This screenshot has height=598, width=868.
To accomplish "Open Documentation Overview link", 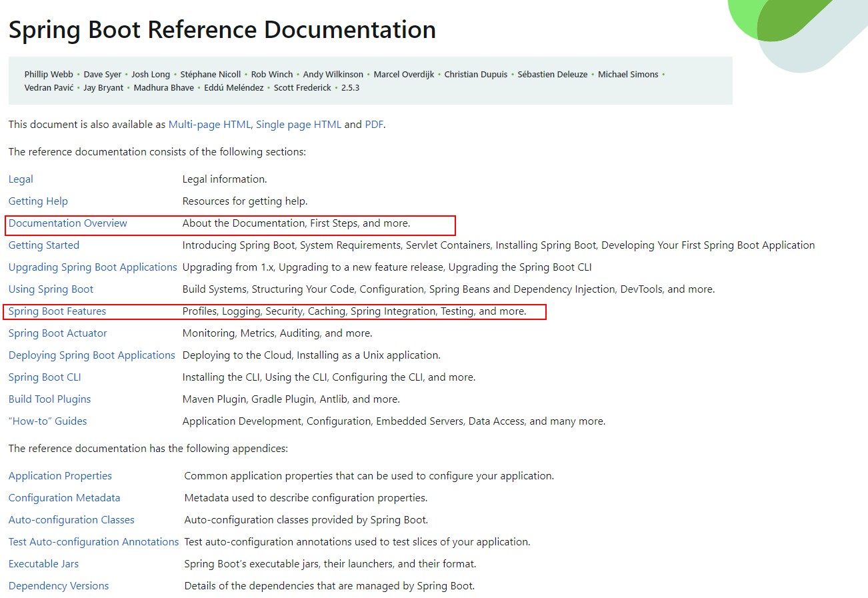I will pos(68,223).
